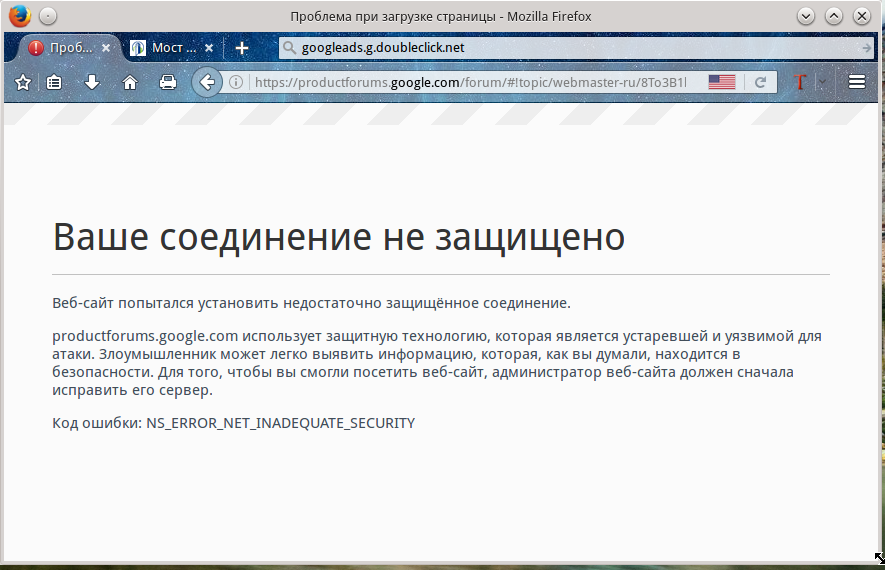This screenshot has height=570, width=885.
Task: Minimize the Firefox window
Action: 806,16
